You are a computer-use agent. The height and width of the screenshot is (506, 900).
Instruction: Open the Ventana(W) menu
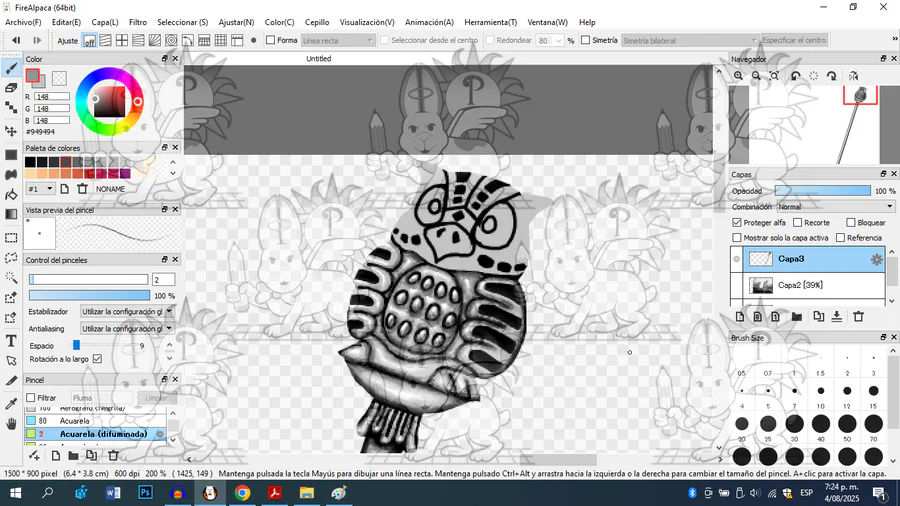coord(548,22)
